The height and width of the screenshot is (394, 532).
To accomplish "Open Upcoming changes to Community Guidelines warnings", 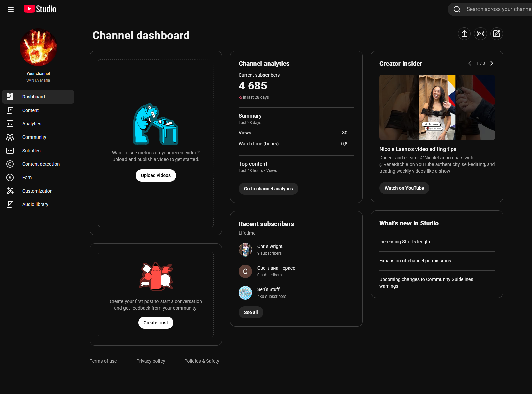I will click(x=426, y=283).
